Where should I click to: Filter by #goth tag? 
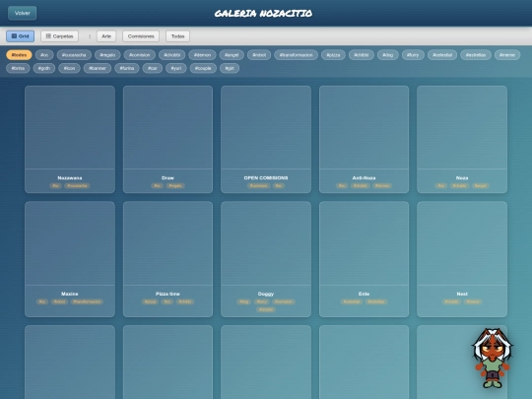point(44,68)
